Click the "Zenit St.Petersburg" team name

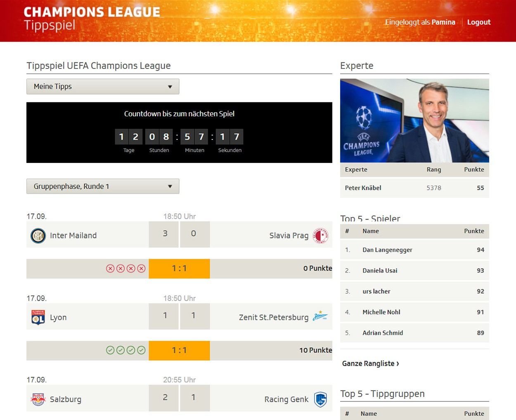click(274, 317)
